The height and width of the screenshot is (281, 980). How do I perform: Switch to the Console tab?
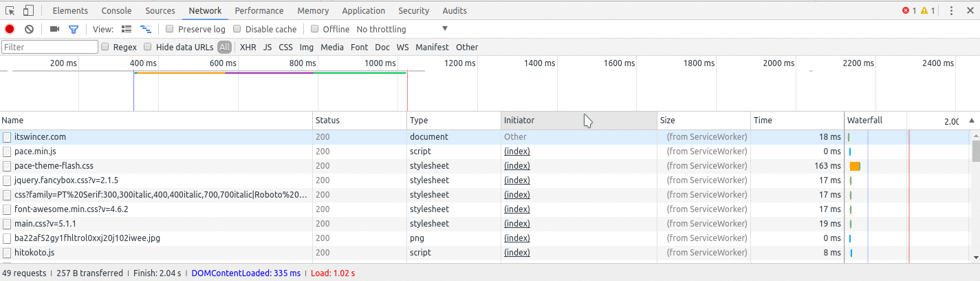tap(116, 10)
